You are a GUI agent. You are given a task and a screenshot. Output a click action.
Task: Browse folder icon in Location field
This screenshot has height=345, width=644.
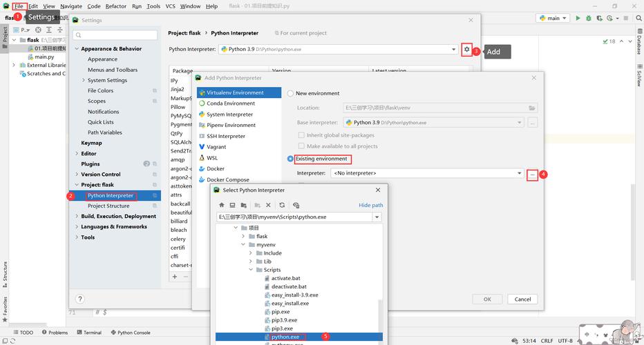click(532, 108)
